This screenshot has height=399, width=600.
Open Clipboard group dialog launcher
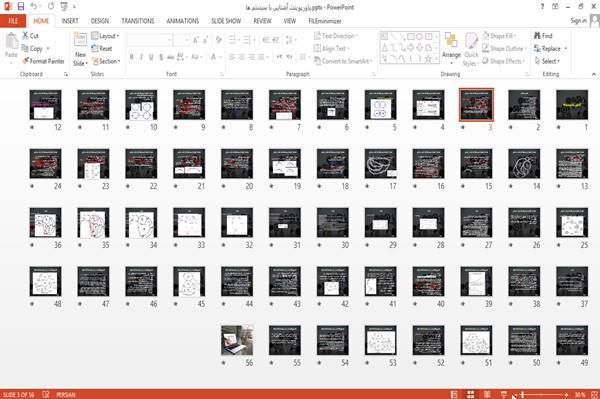tap(66, 75)
